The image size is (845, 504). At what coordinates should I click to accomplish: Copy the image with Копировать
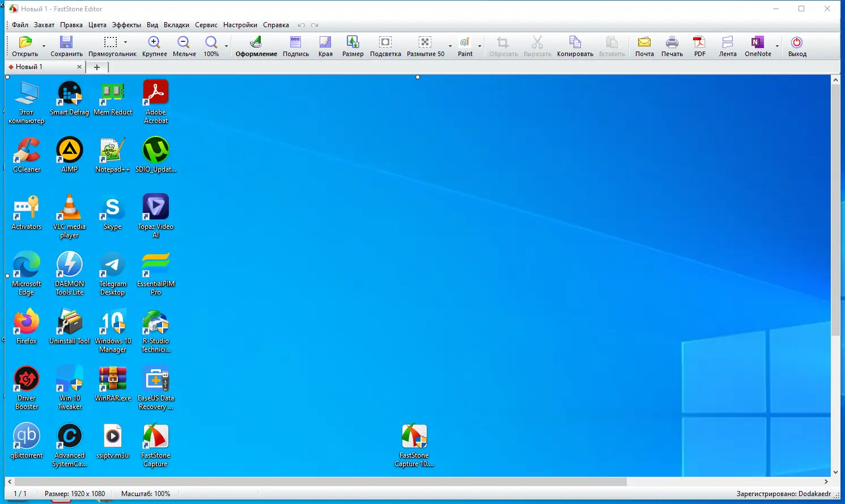point(575,46)
